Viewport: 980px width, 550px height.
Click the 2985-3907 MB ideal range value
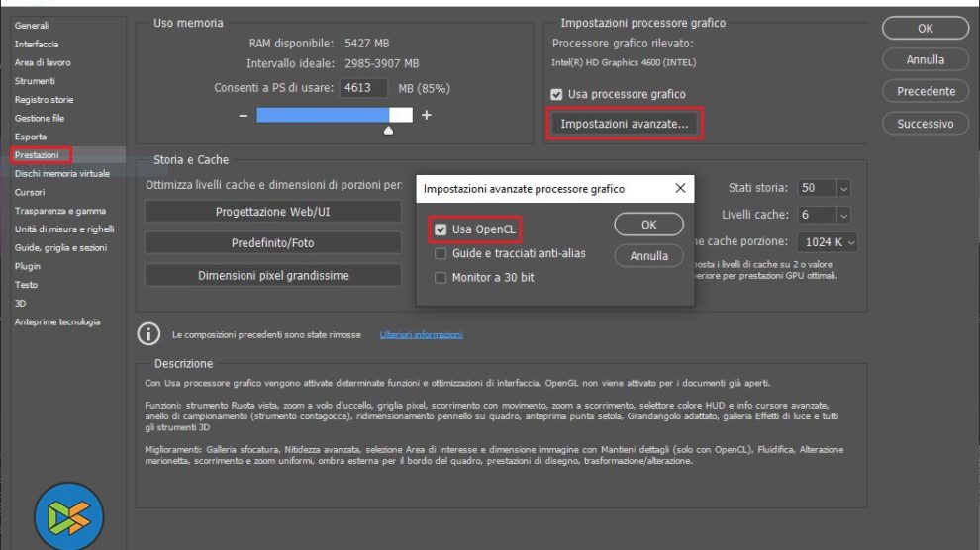(381, 63)
